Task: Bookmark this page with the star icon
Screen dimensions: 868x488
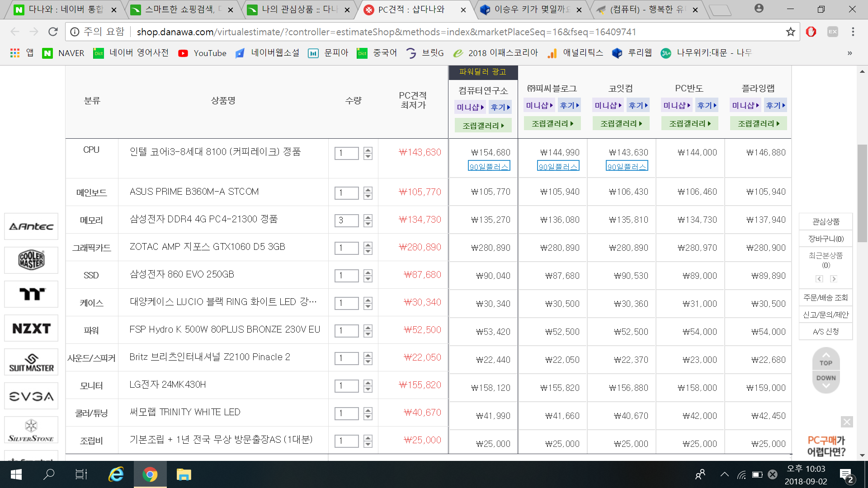Action: pos(790,32)
